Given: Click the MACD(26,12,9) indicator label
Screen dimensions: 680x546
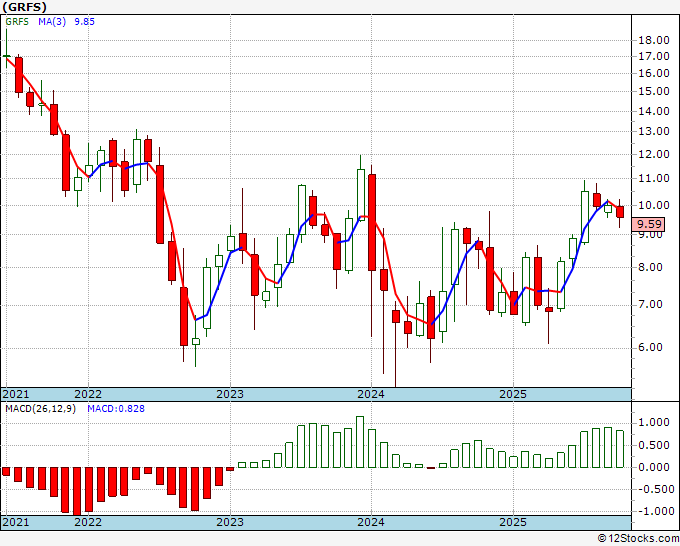Looking at the screenshot, I should coord(40,409).
